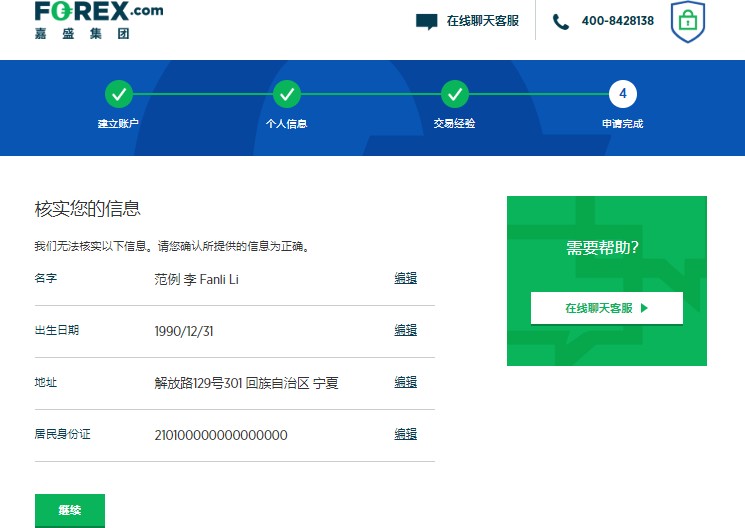
Task: Click the green padlock security shield icon
Action: pyautogui.click(x=686, y=21)
